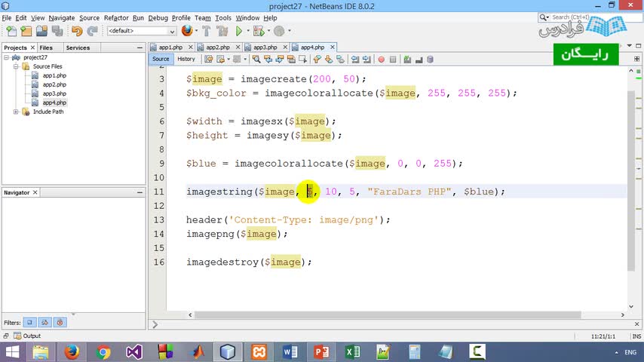Screen dimensions: 644x362
Task: Click Find Next Occurrence icon
Action: click(280, 60)
